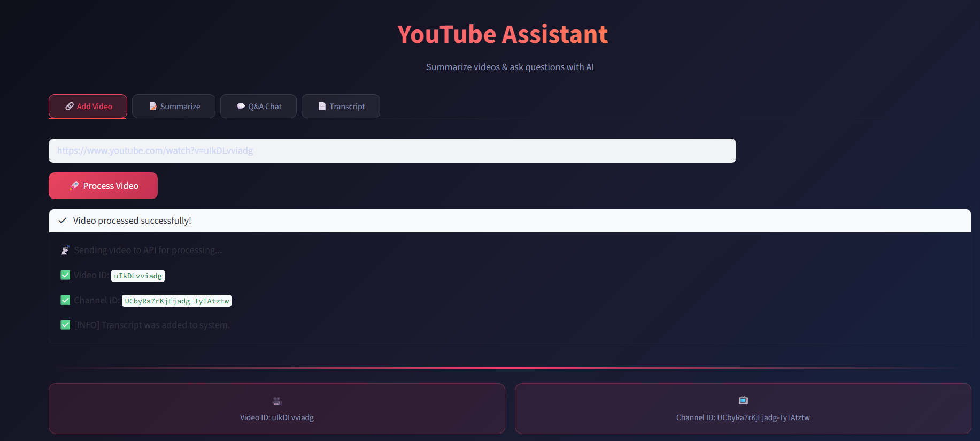
Task: Click the Channel ID card text at bottom
Action: tap(743, 417)
